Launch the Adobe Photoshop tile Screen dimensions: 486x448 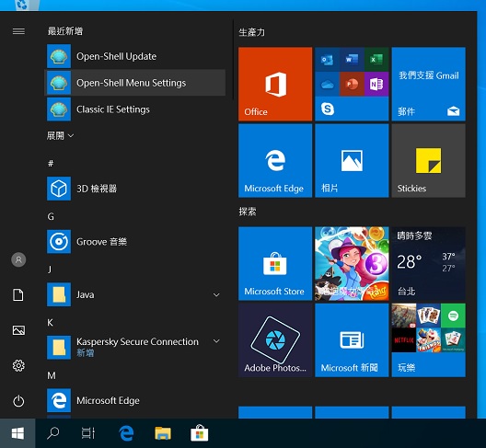point(275,340)
